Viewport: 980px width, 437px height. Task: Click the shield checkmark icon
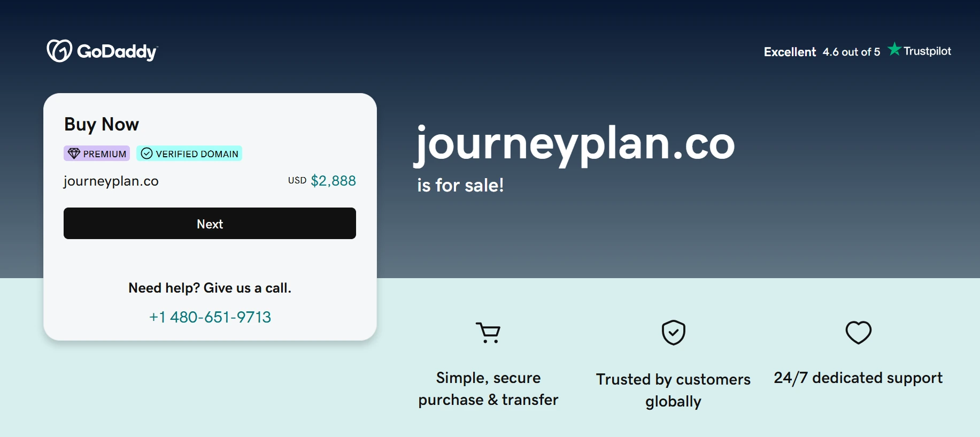click(673, 332)
